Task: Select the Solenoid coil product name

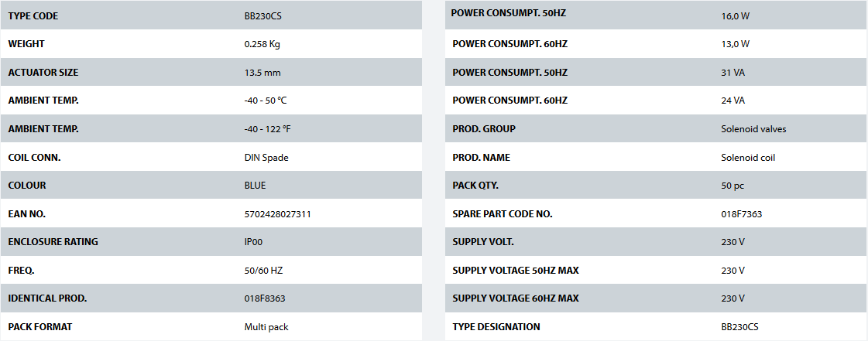Action: tap(747, 157)
